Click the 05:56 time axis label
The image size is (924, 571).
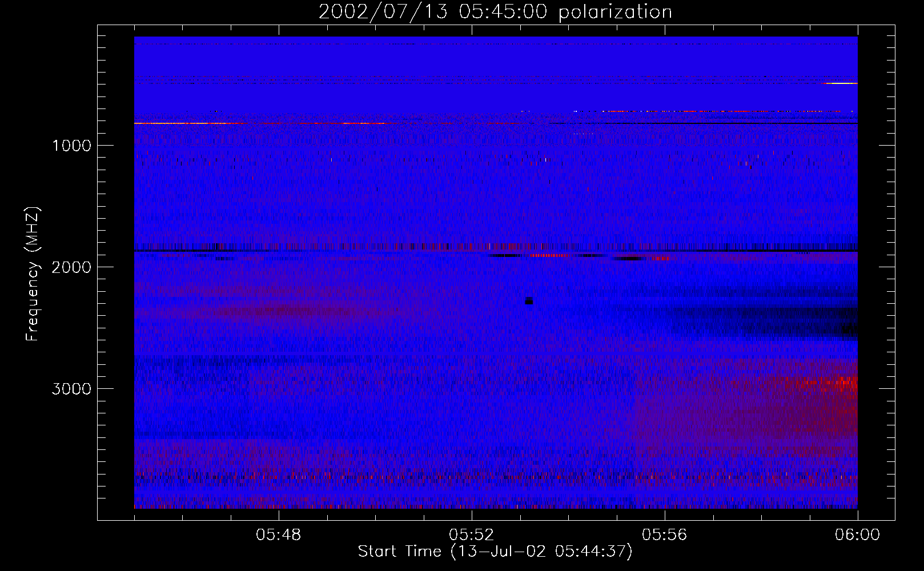665,535
